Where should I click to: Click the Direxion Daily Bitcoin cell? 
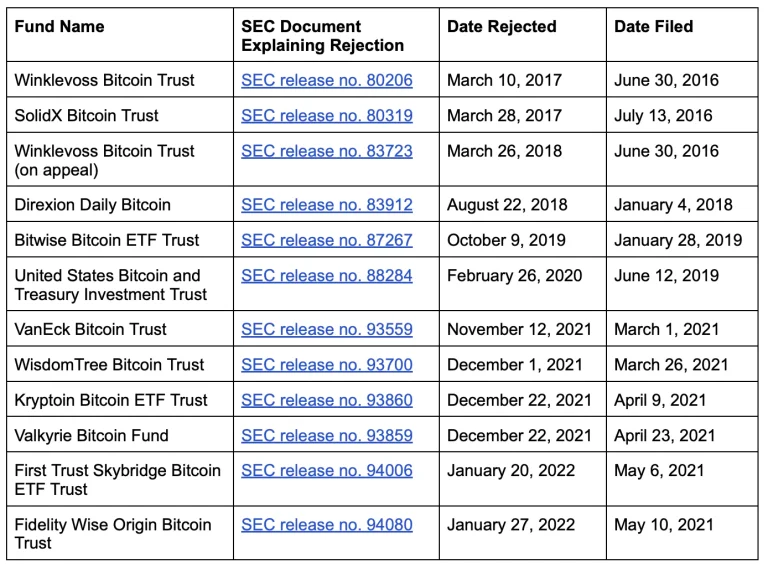(x=92, y=205)
